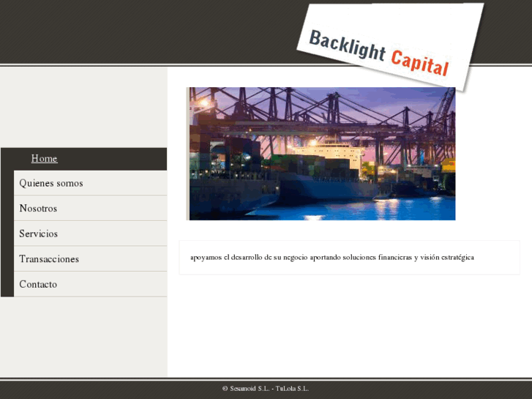Navigate to Contacto
The image size is (532, 399).
point(90,284)
